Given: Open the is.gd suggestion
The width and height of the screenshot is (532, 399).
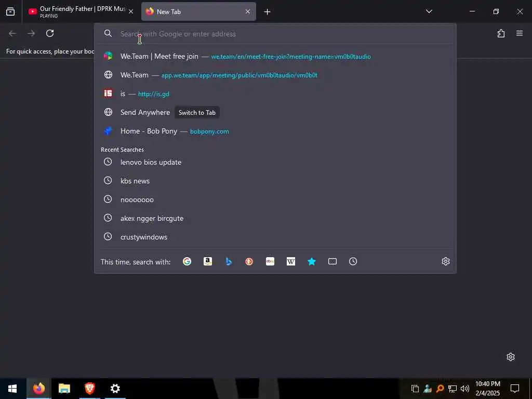Looking at the screenshot, I should click(275, 94).
